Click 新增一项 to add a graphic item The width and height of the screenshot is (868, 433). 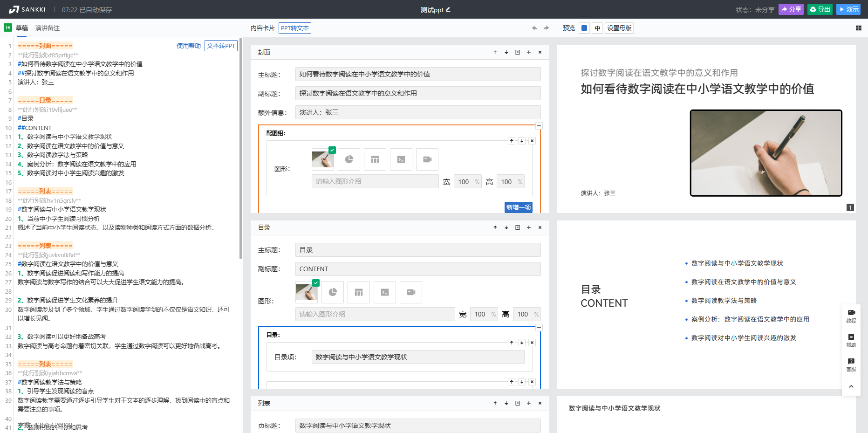519,207
